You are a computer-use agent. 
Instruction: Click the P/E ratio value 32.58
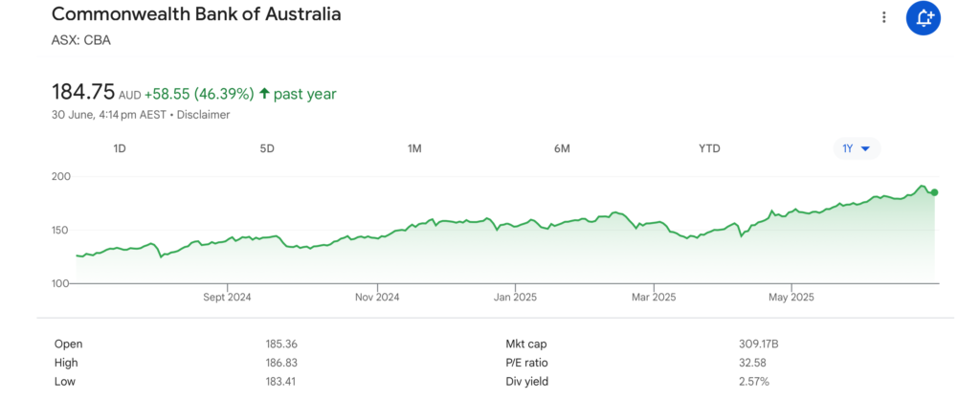click(x=752, y=363)
